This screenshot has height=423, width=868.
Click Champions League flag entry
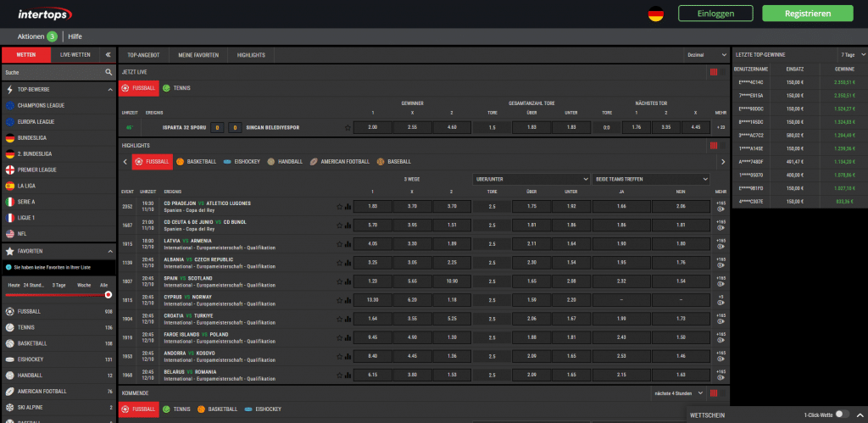click(x=58, y=105)
